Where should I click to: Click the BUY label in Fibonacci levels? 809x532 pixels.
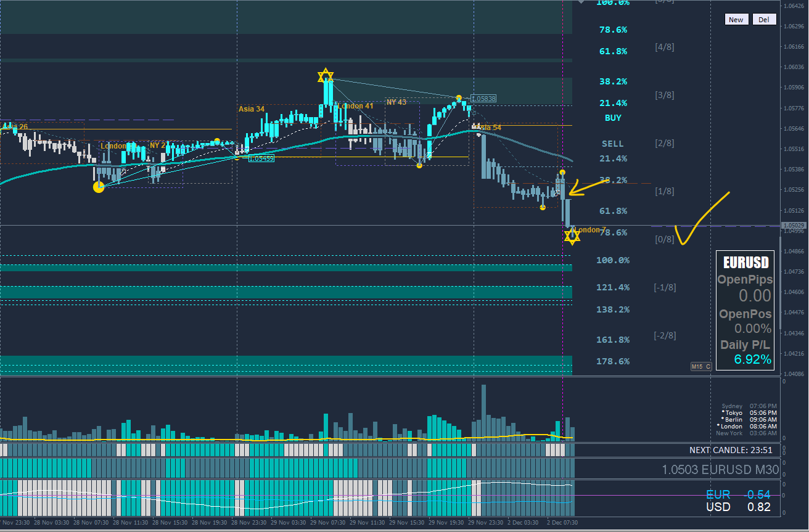coord(613,118)
